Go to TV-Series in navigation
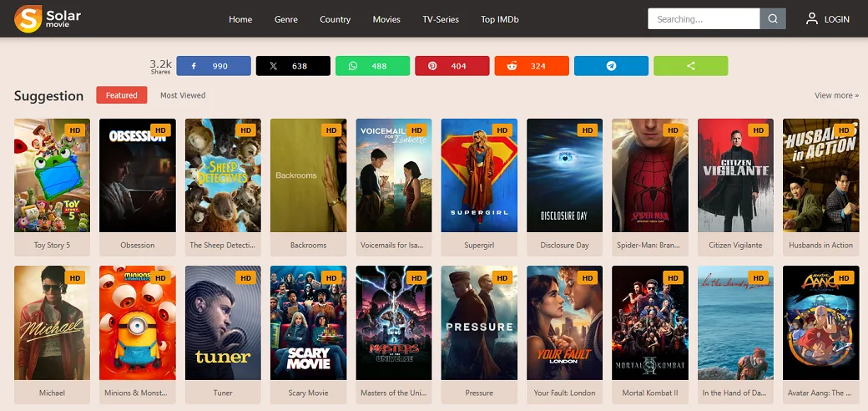This screenshot has height=411, width=868. coord(441,19)
